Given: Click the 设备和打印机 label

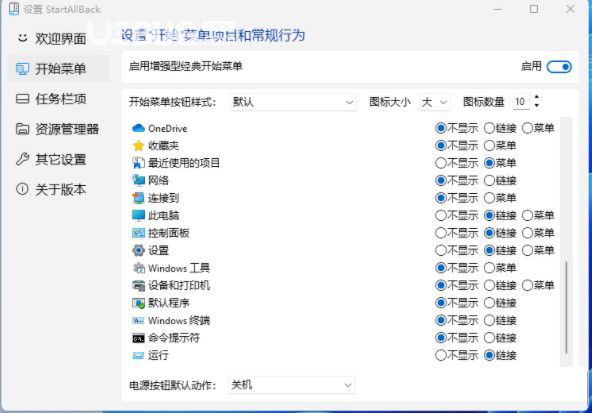Looking at the screenshot, I should [x=179, y=285].
